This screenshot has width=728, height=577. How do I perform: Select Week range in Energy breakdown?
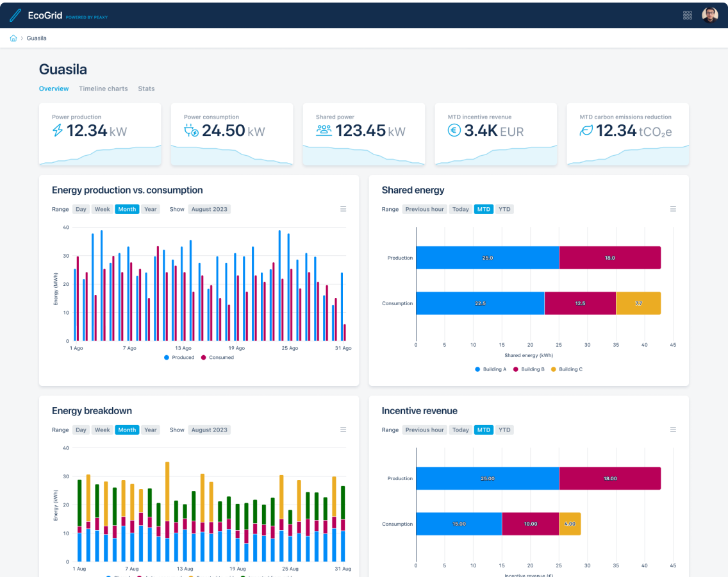pyautogui.click(x=102, y=430)
